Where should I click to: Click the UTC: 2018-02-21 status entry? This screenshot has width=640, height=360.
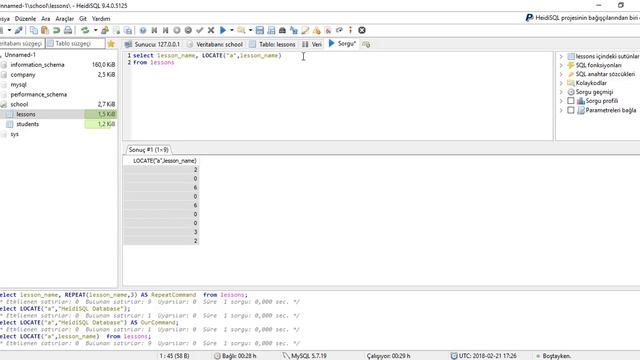pyautogui.click(x=484, y=356)
